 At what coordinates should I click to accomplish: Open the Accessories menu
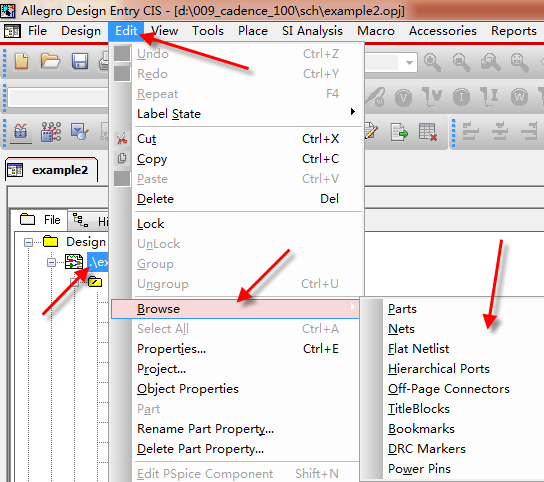[443, 31]
